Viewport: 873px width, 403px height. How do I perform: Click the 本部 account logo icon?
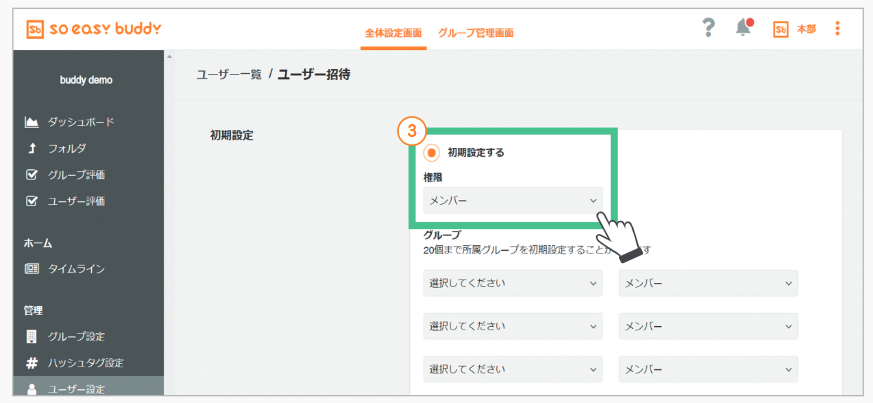coord(781,30)
